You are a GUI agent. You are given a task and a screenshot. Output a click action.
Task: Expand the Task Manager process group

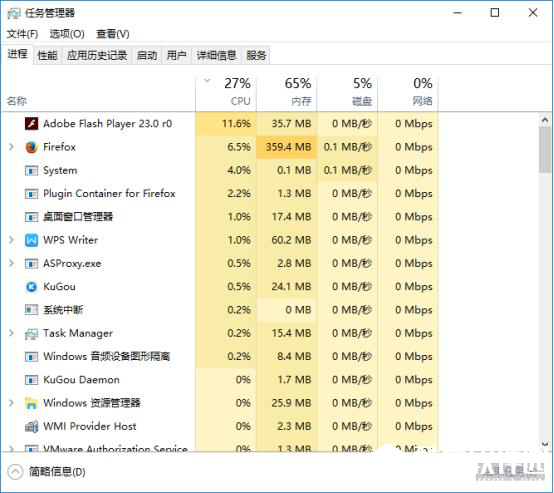coord(11,333)
